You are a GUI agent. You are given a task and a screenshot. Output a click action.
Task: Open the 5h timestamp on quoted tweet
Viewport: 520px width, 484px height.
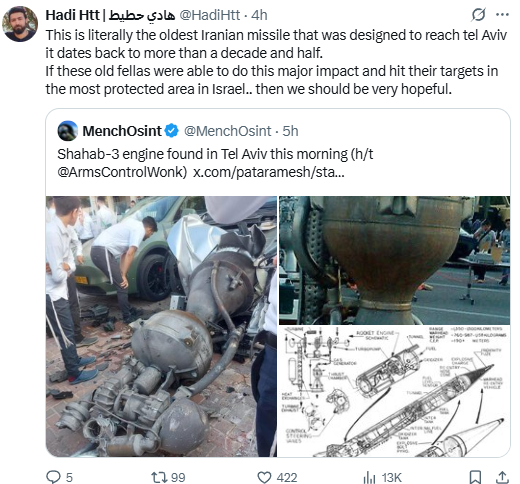point(290,131)
